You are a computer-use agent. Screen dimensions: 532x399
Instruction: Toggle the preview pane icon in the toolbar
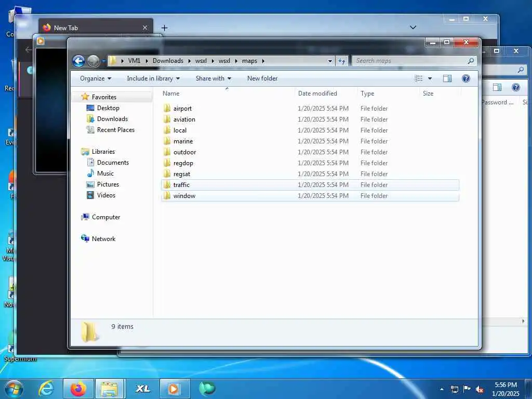click(x=447, y=78)
